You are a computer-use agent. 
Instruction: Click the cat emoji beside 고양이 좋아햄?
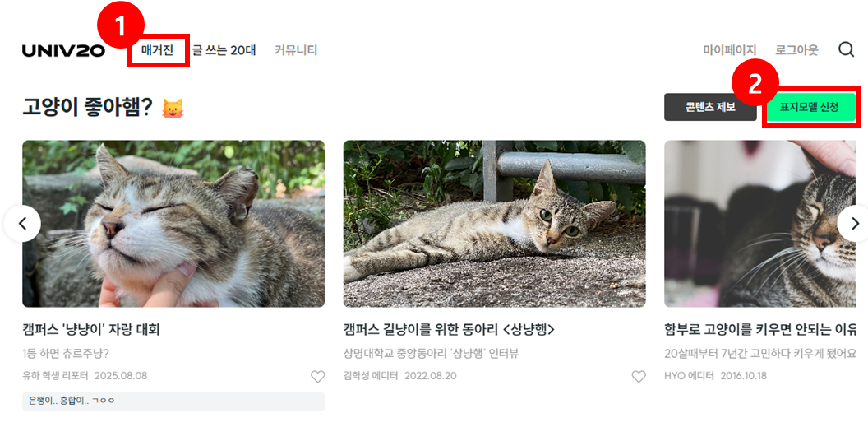tap(173, 108)
